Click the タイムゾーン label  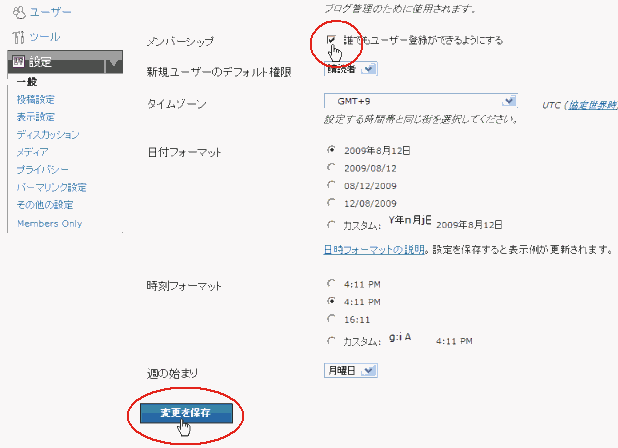click(x=176, y=104)
